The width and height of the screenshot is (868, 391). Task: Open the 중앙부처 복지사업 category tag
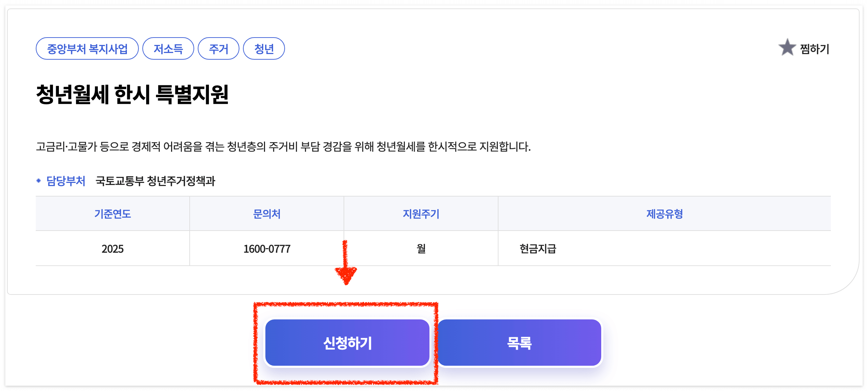[x=87, y=49]
